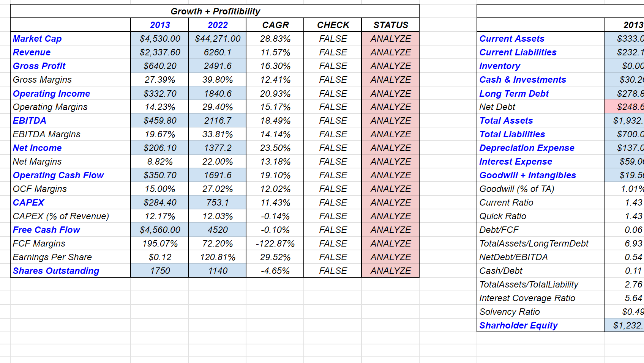Select the CAGR column header
This screenshot has width=644, height=363.
pyautogui.click(x=275, y=25)
